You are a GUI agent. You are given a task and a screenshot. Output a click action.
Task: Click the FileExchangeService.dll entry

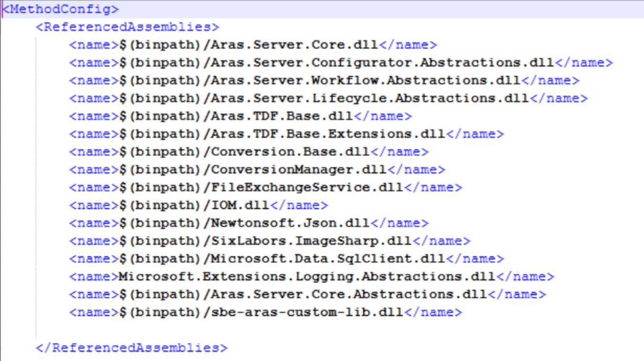pos(307,187)
